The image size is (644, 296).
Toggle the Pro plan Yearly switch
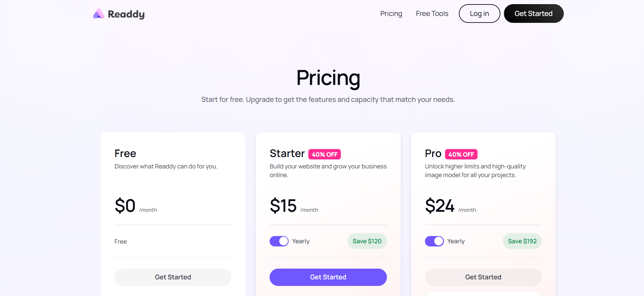(434, 241)
